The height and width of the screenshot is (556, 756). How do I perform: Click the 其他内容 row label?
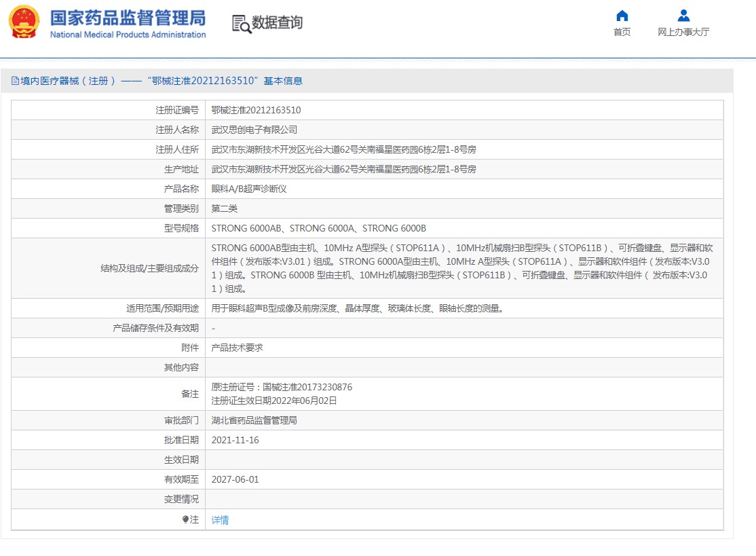point(181,367)
